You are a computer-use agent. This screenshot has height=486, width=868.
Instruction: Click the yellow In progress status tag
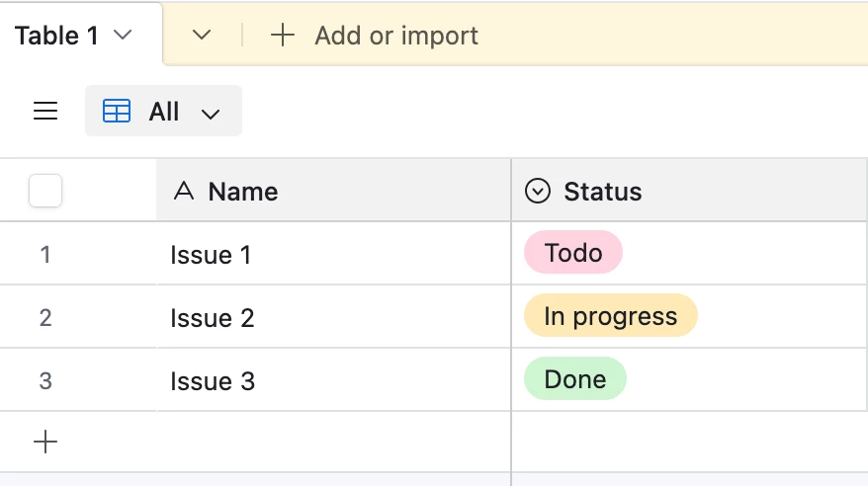pyautogui.click(x=610, y=316)
